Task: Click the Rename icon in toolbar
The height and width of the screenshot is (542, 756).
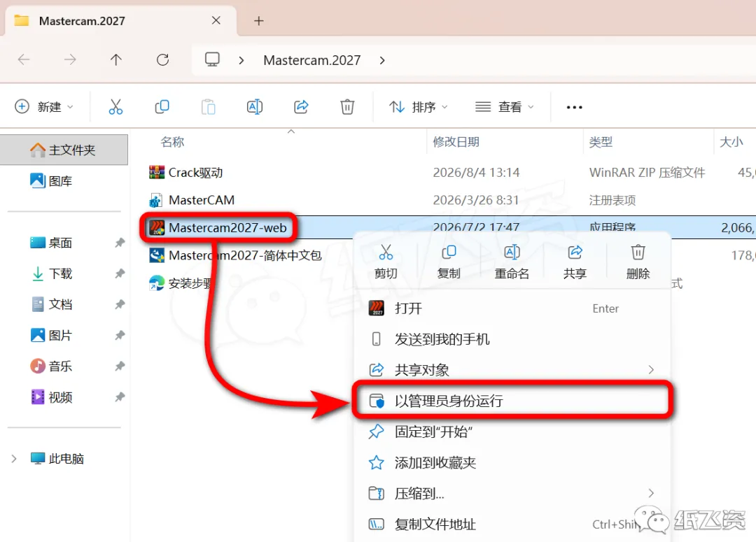Action: coord(255,106)
